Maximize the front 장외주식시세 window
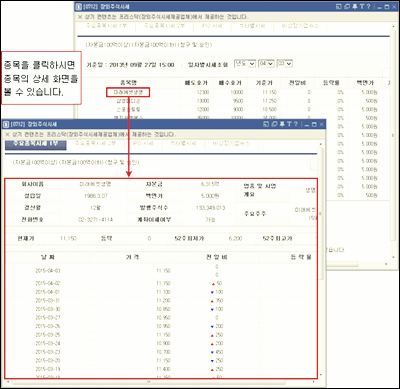Image resolution: width=400 pixels, height=389 pixels. coord(314,124)
